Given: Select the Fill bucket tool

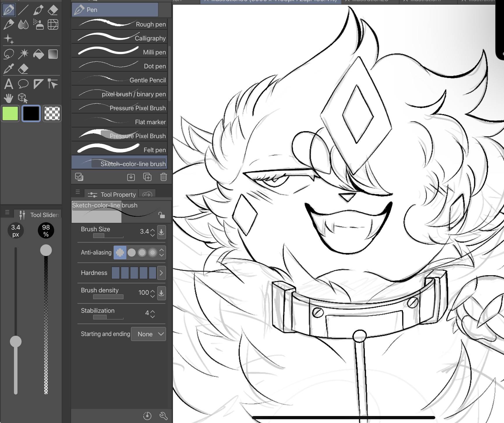Looking at the screenshot, I should [38, 54].
